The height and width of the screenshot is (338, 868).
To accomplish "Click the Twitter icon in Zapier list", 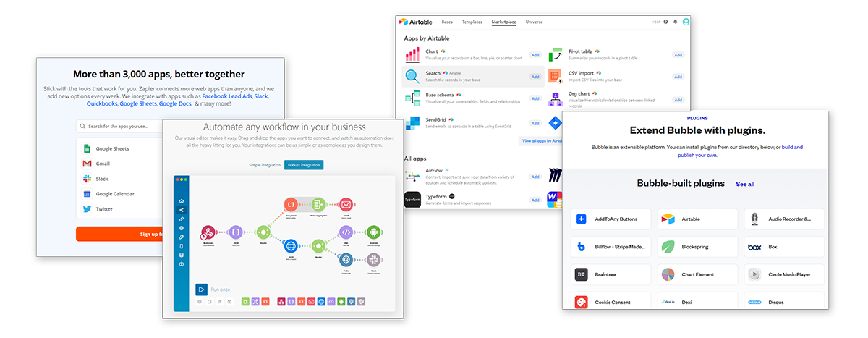I will pyautogui.click(x=87, y=209).
